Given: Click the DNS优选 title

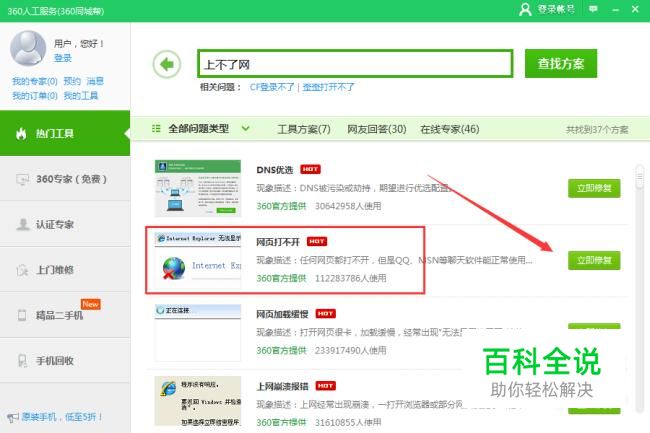Looking at the screenshot, I should point(274,169).
